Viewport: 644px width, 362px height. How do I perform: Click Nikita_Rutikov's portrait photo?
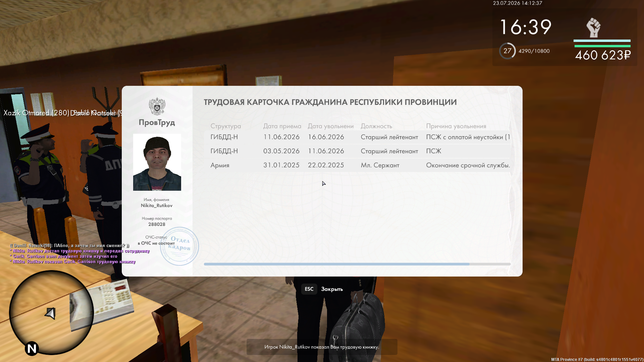[157, 162]
